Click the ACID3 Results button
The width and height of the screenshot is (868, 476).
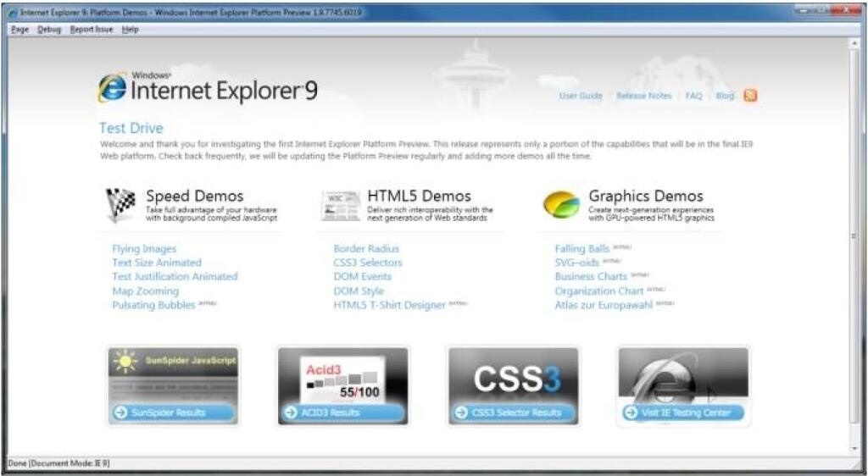(343, 412)
